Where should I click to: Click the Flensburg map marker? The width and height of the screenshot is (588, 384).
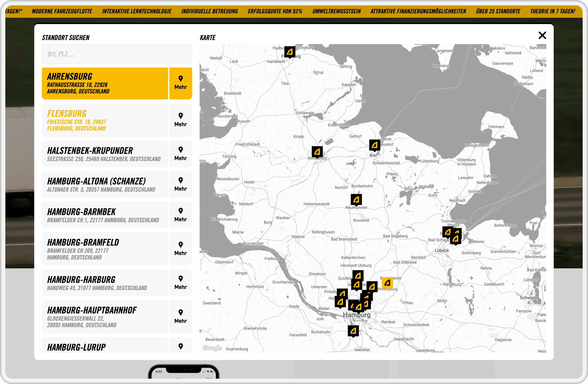pos(290,52)
